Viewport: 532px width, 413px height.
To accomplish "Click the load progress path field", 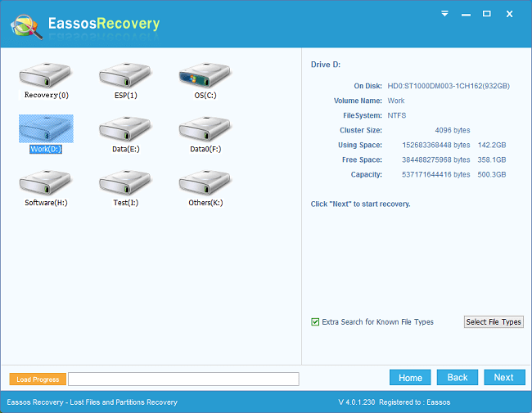I will [183, 379].
